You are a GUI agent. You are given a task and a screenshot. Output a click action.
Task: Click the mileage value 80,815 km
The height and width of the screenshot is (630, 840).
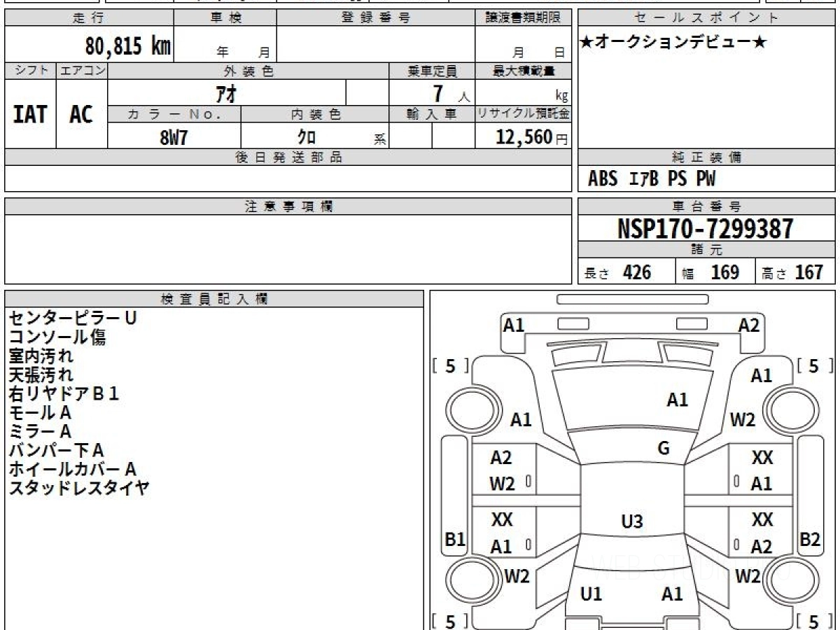(128, 46)
